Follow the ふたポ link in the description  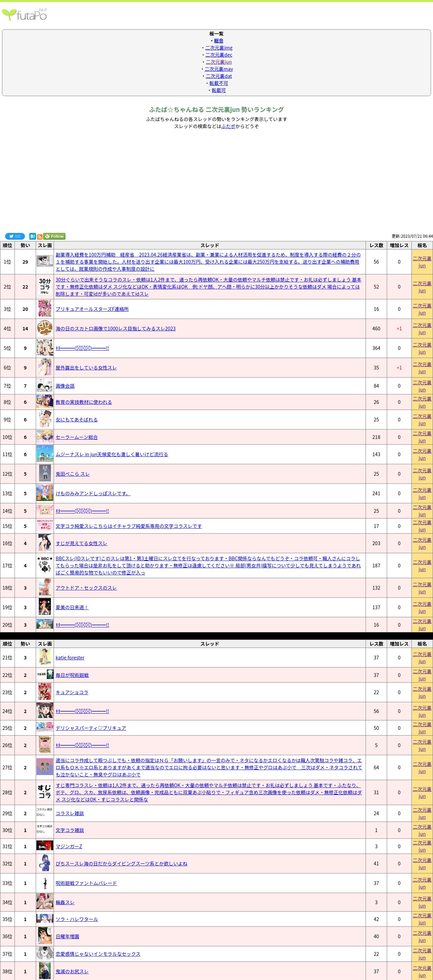[228, 126]
